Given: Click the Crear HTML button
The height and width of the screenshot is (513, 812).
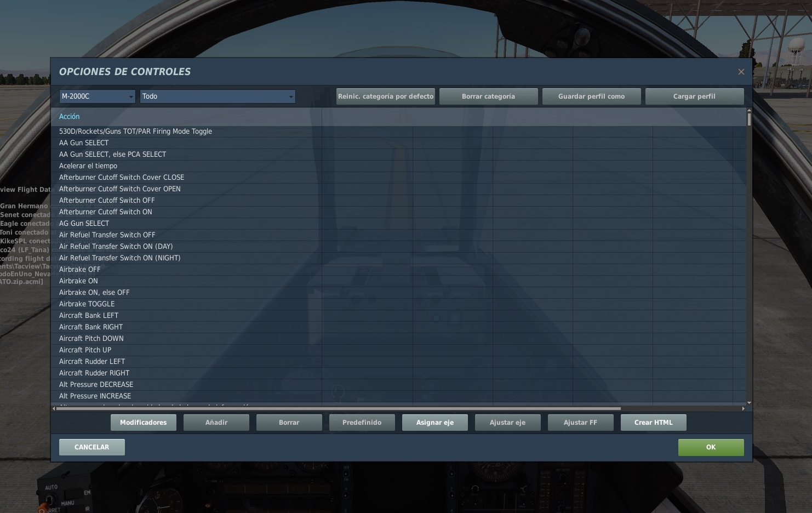Looking at the screenshot, I should pyautogui.click(x=654, y=423).
